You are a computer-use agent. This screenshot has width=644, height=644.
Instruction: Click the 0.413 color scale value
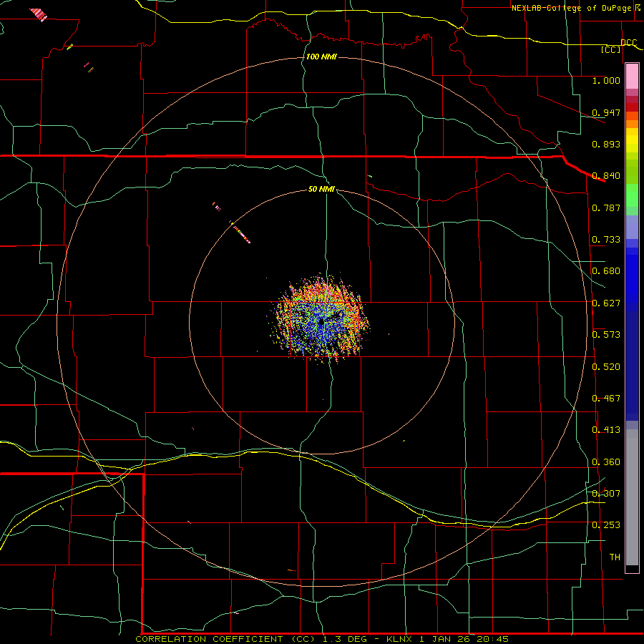(x=606, y=429)
